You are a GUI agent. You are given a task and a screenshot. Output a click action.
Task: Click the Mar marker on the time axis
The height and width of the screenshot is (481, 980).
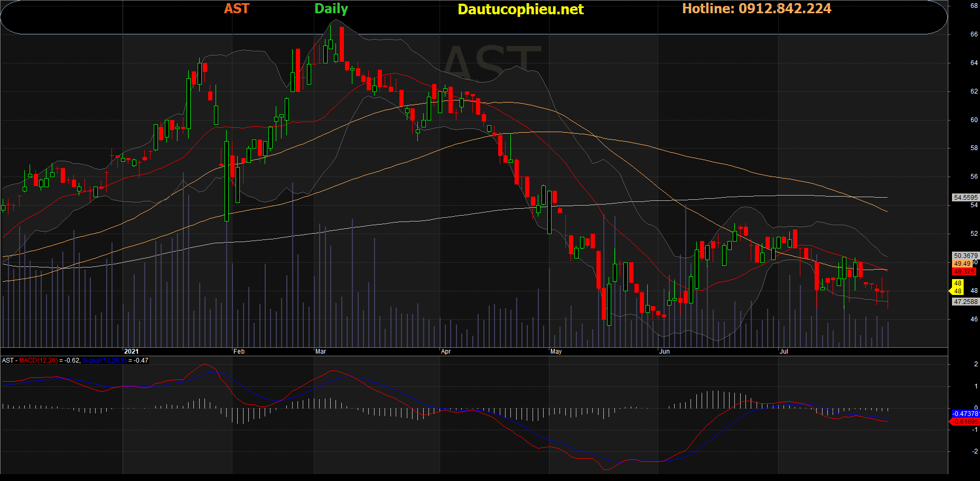click(x=321, y=351)
